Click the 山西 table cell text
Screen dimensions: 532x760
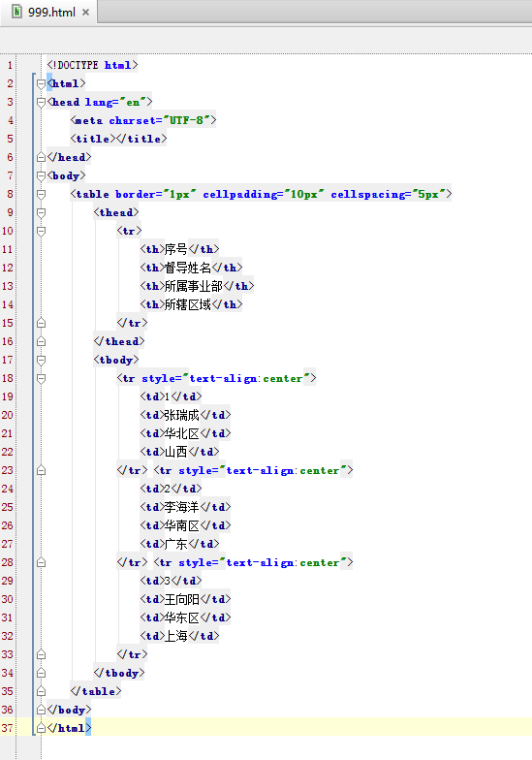(176, 452)
